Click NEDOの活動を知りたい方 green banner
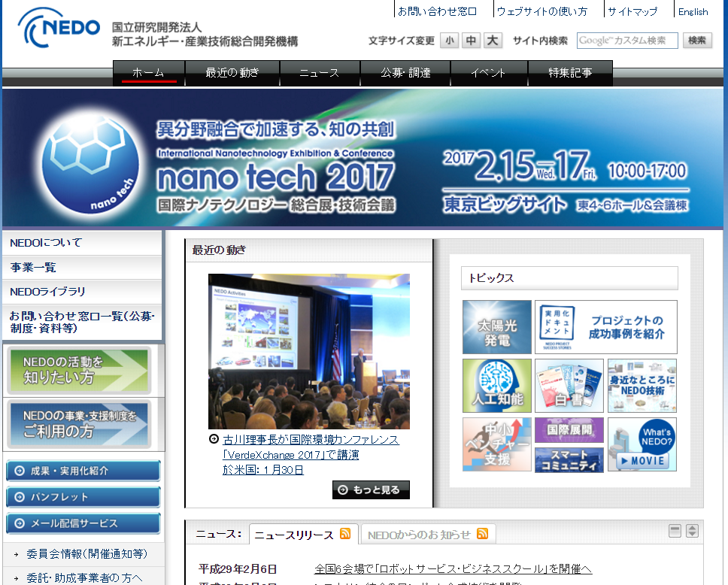728x585 pixels. pyautogui.click(x=80, y=371)
